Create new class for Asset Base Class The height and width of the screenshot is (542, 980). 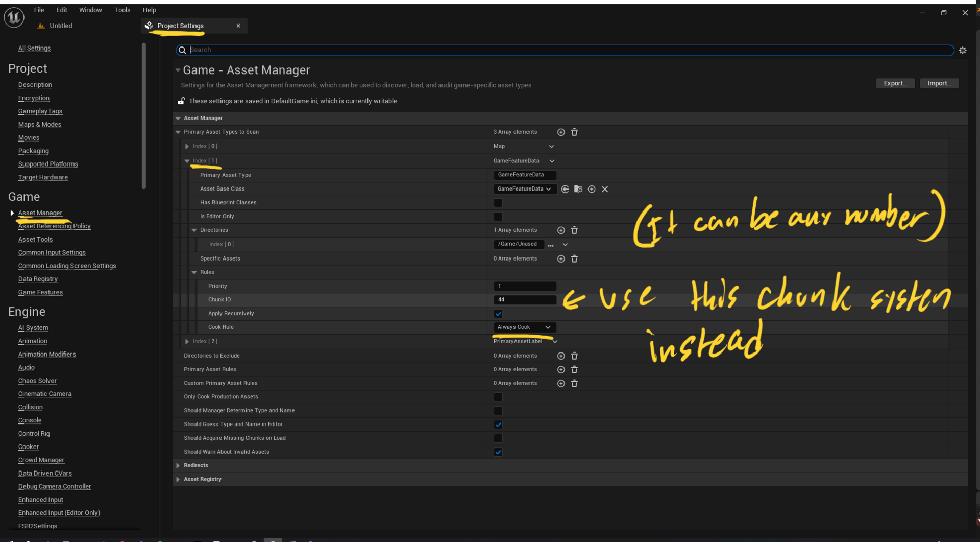(592, 189)
